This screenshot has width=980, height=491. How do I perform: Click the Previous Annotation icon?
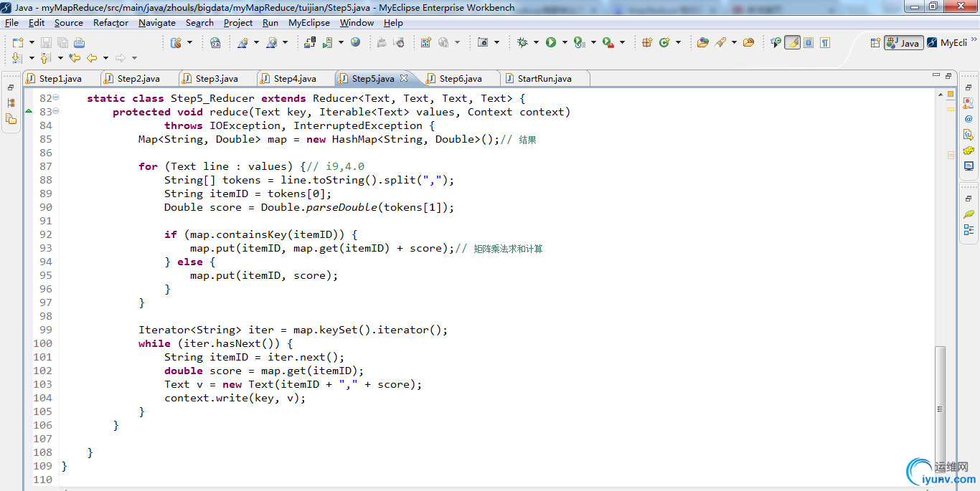tap(44, 58)
